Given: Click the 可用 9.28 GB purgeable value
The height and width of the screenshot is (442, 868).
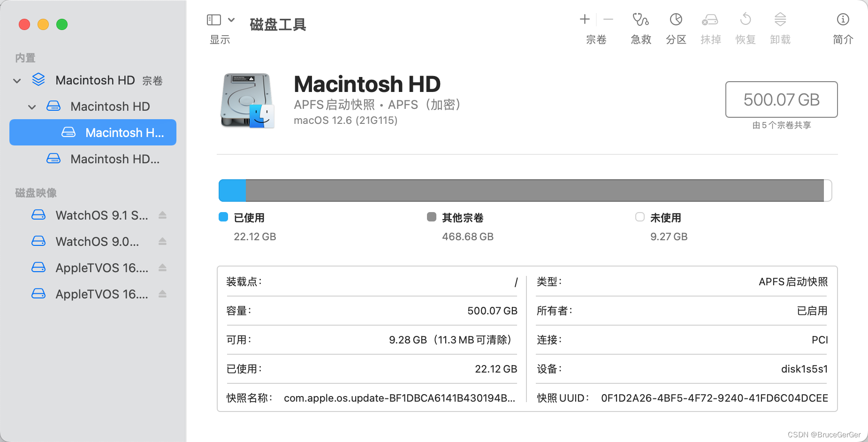Looking at the screenshot, I should (451, 340).
